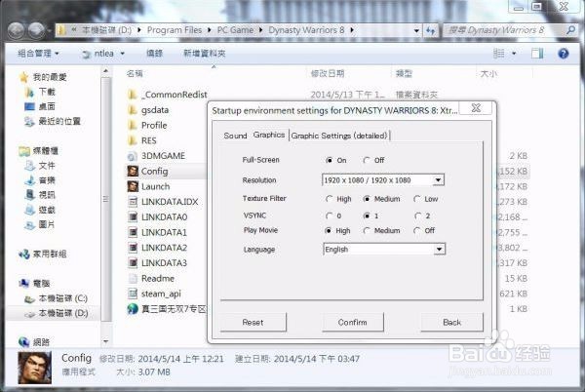Image resolution: width=585 pixels, height=392 pixels.
Task: Toggle the preview pane icon
Action: click(537, 54)
